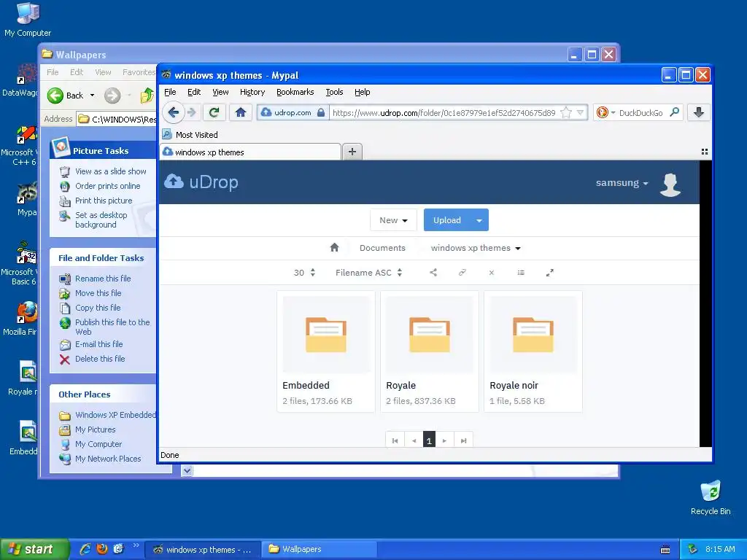Show all tabs grid icon
The image size is (747, 560).
click(x=705, y=152)
